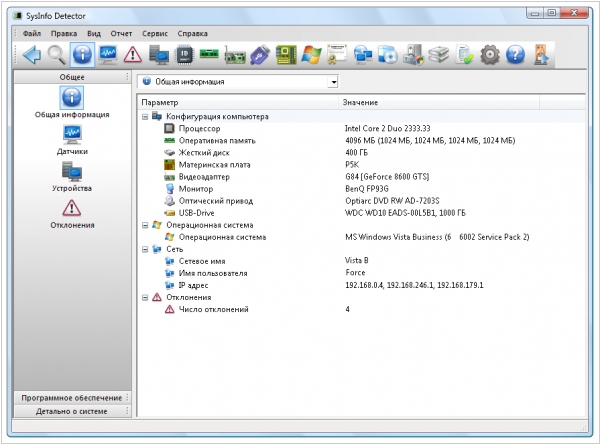Click the exit door toolbar icon

541,55
